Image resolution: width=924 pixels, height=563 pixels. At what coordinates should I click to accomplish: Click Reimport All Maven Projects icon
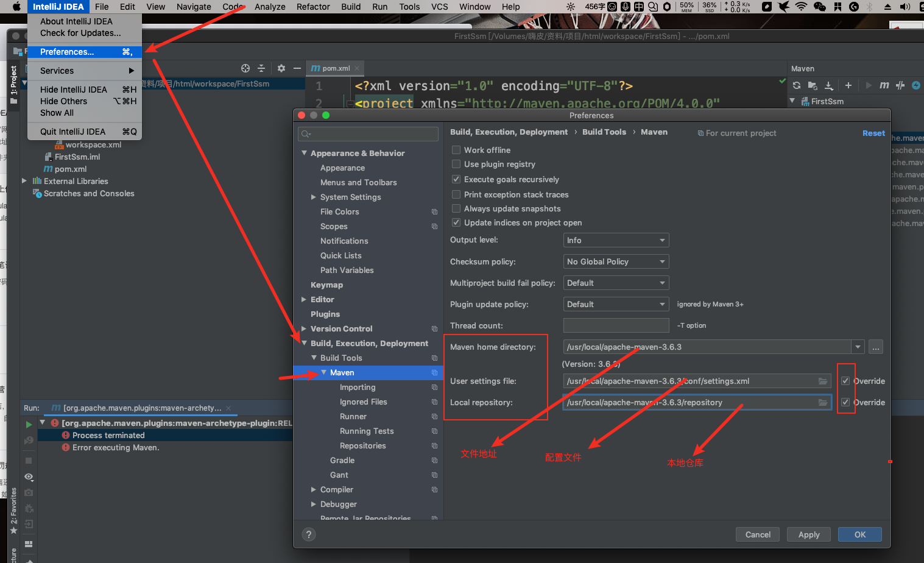797,85
